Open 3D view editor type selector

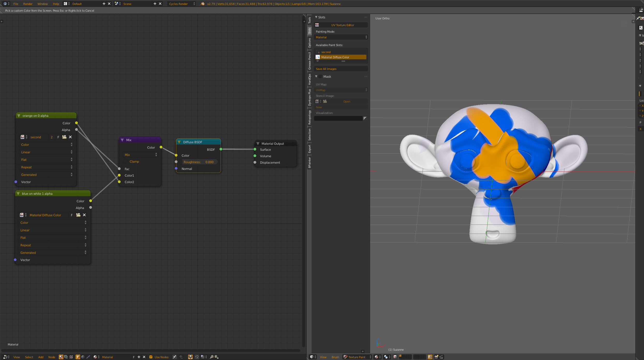point(313,357)
